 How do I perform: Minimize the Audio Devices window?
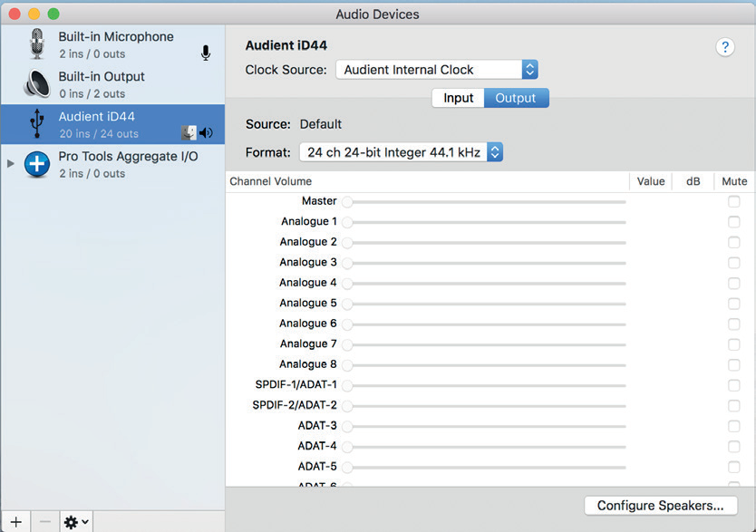coord(34,14)
